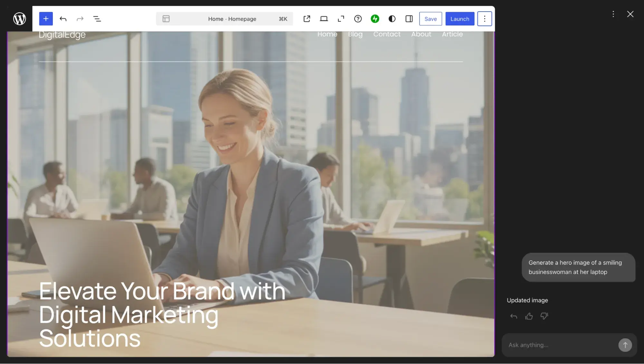Viewport: 644px width, 364px height.
Task: Give thumbs down to the updated image
Action: (x=544, y=316)
